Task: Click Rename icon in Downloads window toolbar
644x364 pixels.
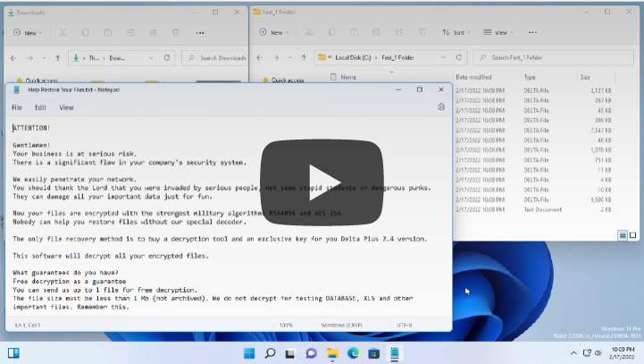Action: pyautogui.click(x=130, y=32)
